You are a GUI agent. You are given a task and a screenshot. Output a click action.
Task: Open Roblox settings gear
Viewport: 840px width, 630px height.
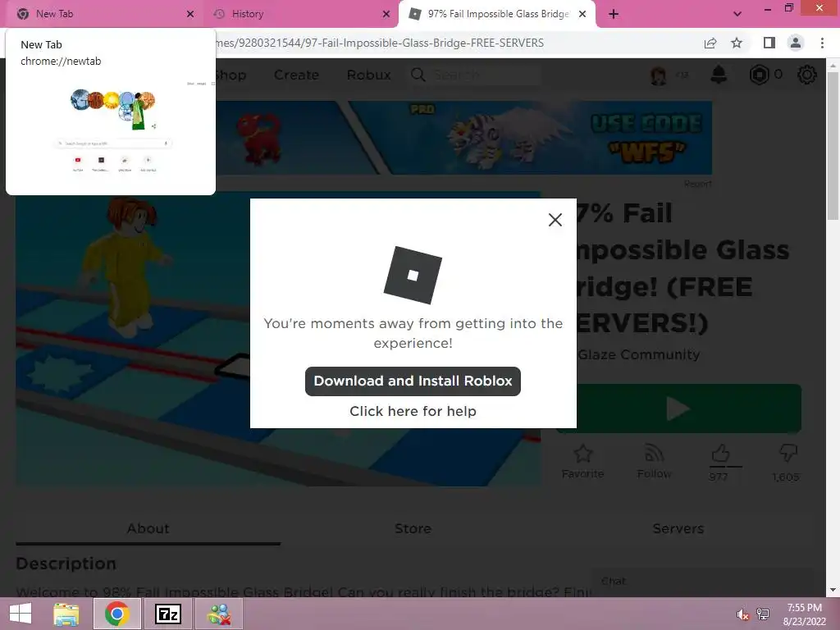(x=807, y=75)
